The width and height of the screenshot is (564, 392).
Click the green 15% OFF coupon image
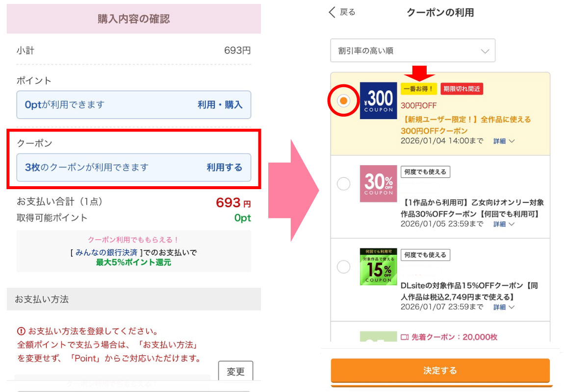(378, 267)
